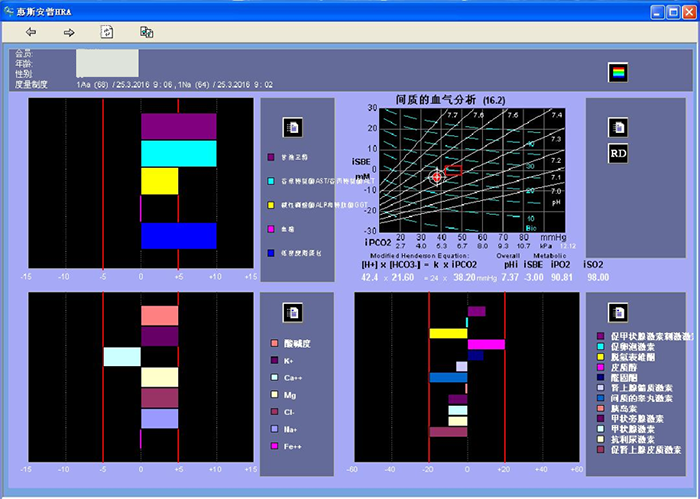Click the red rectangle on blood gas chart
Viewport: 700px width, 499px height.
(454, 170)
